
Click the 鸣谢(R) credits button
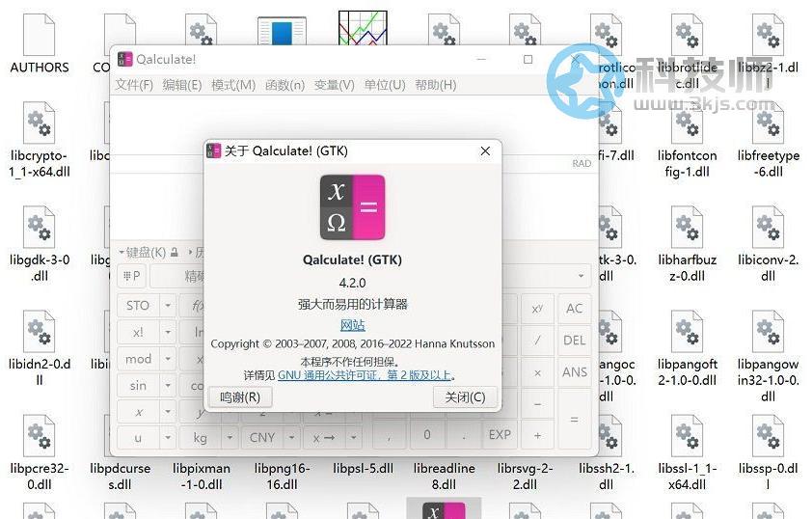(x=240, y=397)
